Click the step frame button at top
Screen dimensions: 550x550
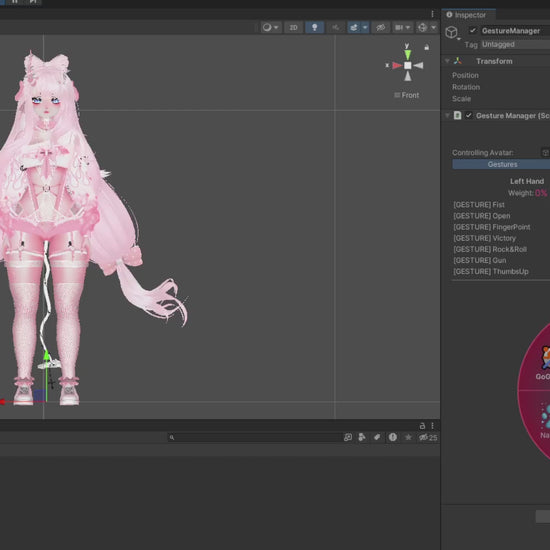point(33,1)
